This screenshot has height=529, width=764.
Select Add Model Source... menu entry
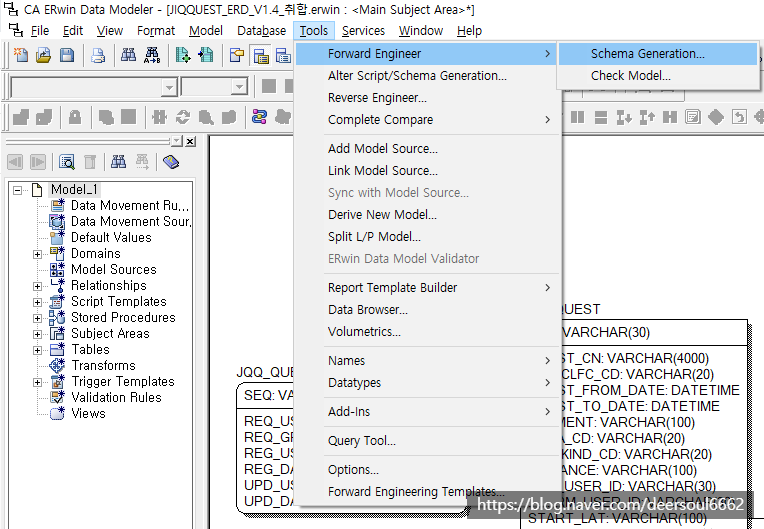pos(428,149)
